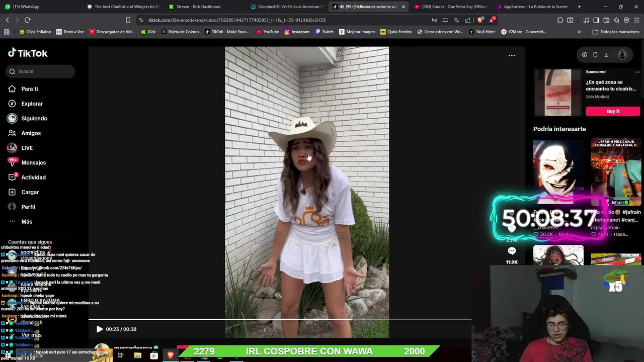Open the profile avatar menu top right
Screen dimensions: 644x362
(x=622, y=55)
